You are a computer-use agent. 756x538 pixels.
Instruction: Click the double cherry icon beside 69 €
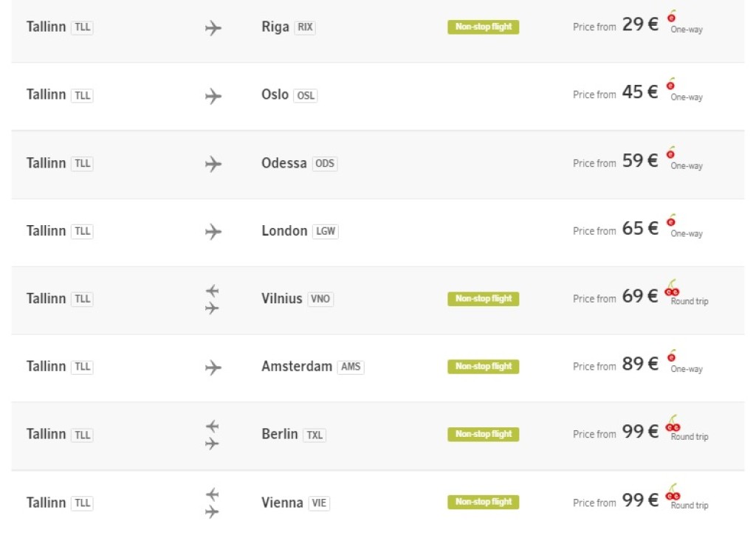672,289
